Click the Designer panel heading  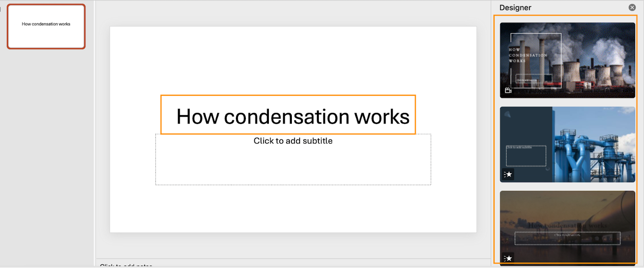point(515,8)
